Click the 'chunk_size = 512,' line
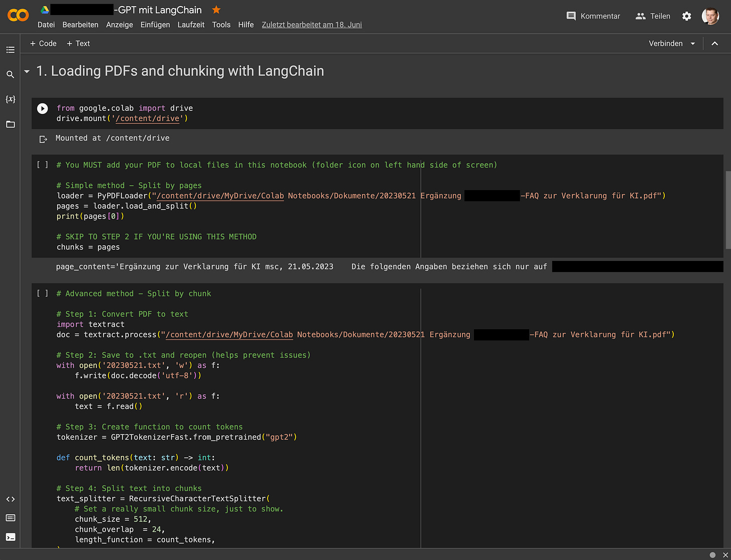Viewport: 731px width, 560px height. 113,519
